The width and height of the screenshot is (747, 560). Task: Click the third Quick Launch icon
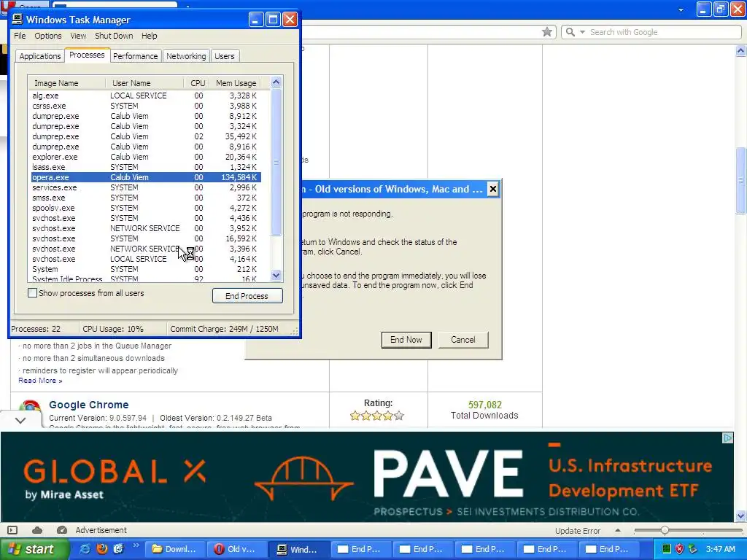(119, 549)
